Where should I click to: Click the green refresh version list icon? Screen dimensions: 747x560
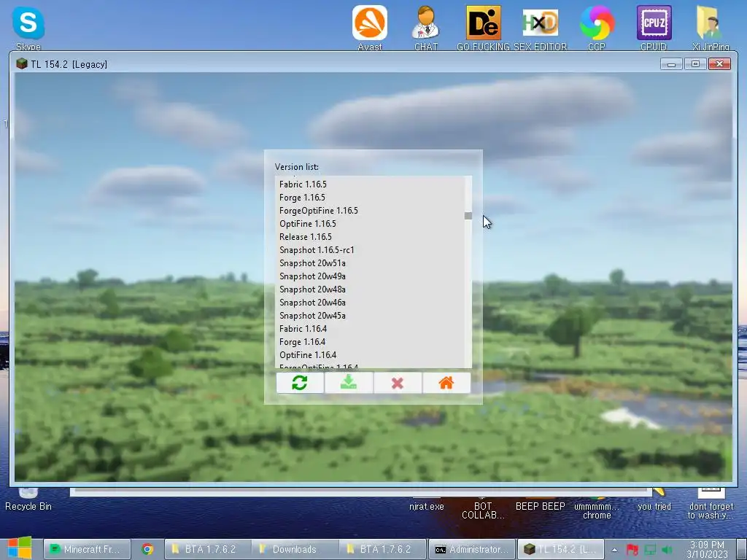pyautogui.click(x=300, y=383)
